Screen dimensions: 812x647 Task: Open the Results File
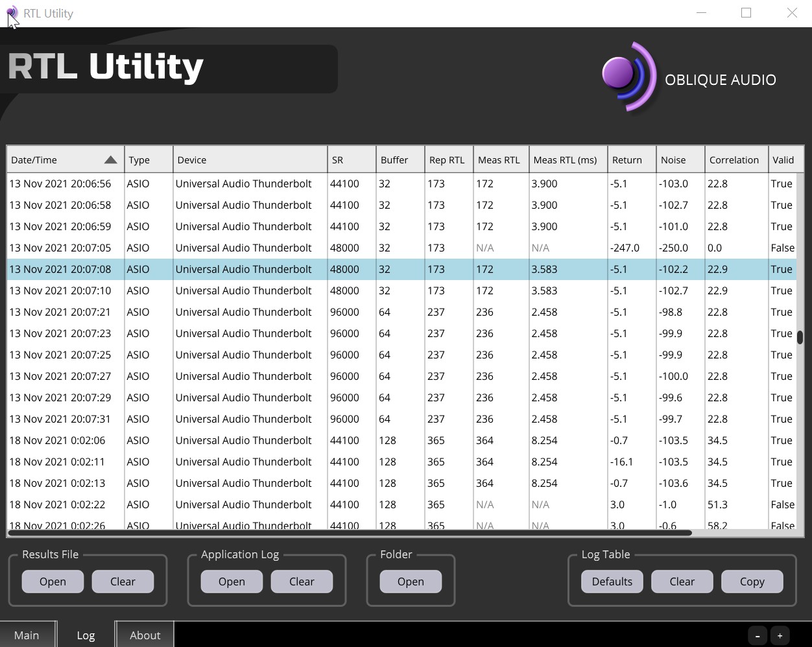pos(53,582)
